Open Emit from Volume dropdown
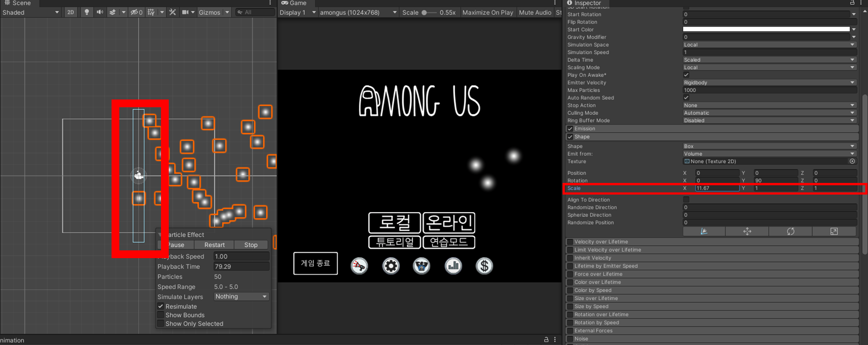Image resolution: width=868 pixels, height=345 pixels. tap(769, 154)
